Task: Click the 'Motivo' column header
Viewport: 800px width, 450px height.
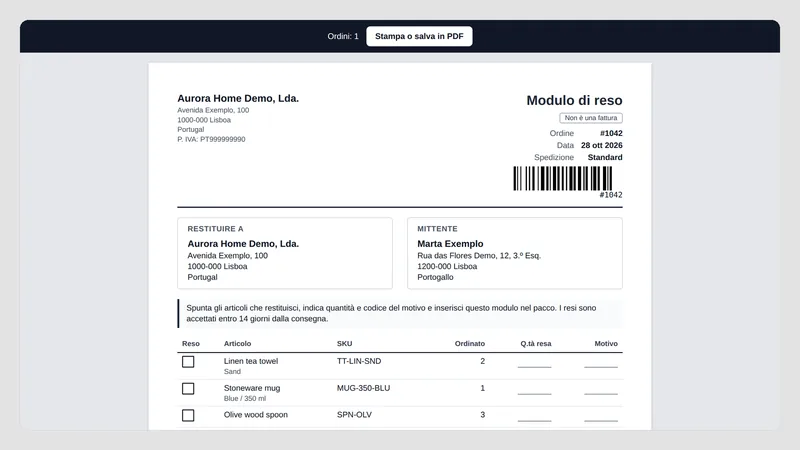Action: click(606, 344)
